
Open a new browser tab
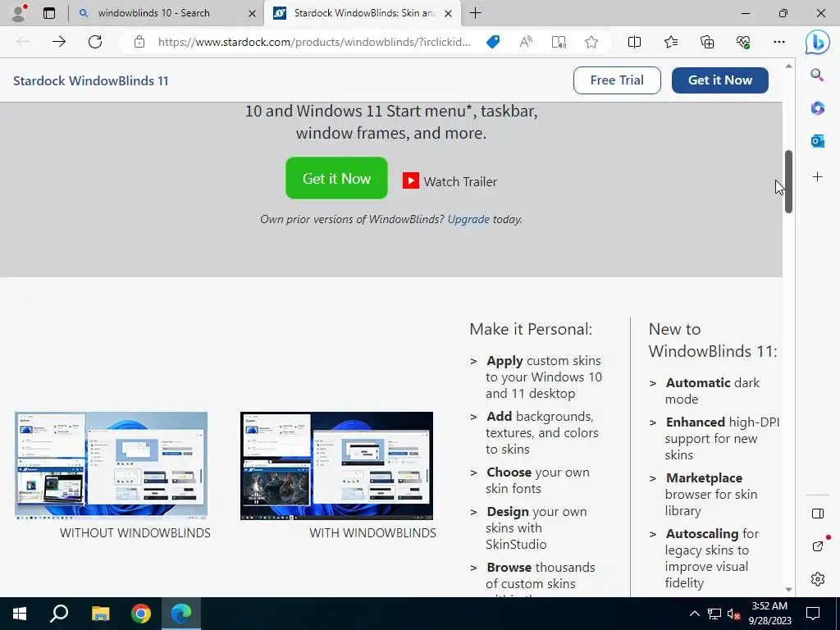click(x=475, y=13)
